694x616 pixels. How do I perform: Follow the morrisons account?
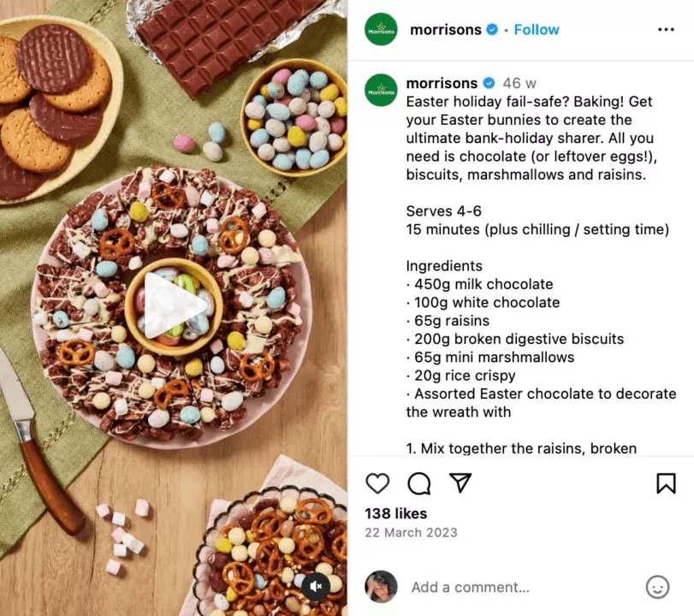(537, 29)
